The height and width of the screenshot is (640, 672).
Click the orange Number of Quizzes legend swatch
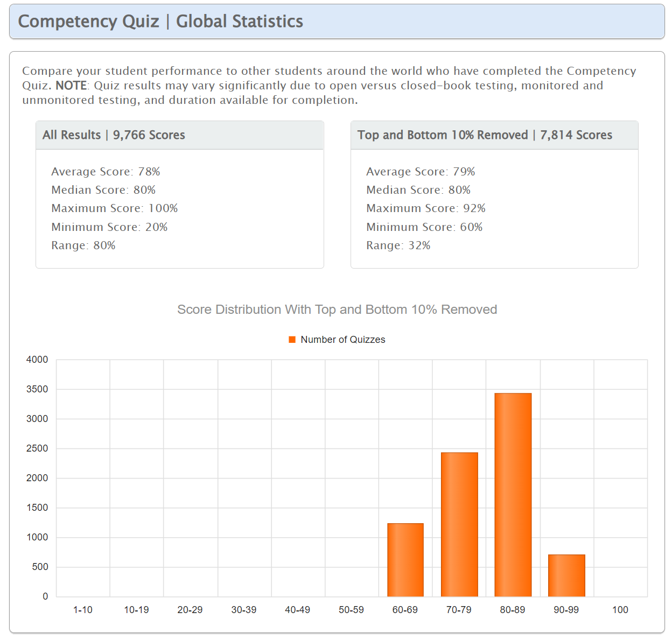292,340
